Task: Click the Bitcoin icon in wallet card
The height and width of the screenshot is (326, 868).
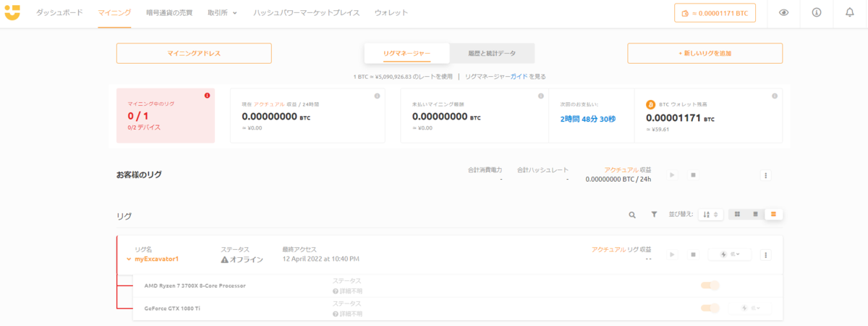Action: coord(650,104)
